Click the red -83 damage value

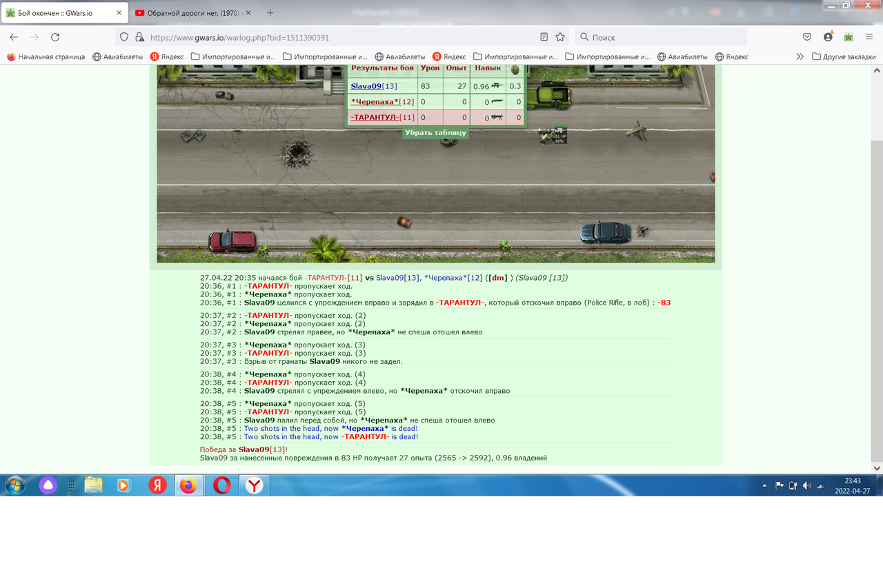[664, 303]
